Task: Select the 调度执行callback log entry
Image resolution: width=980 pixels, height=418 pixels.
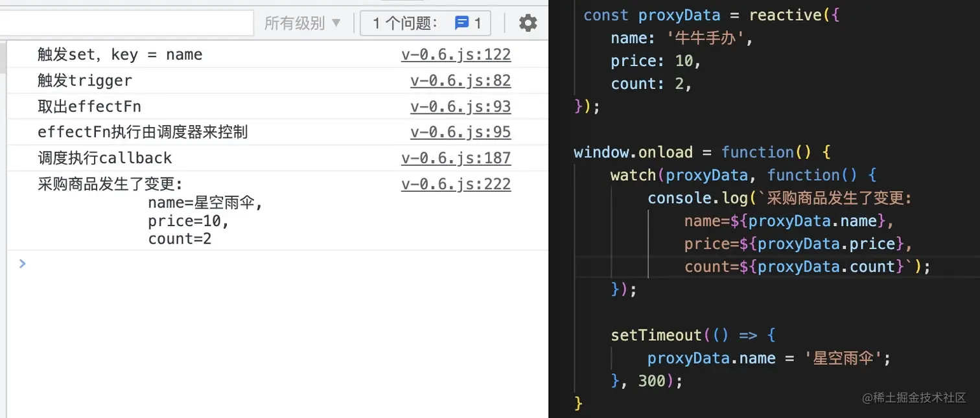Action: click(x=104, y=157)
